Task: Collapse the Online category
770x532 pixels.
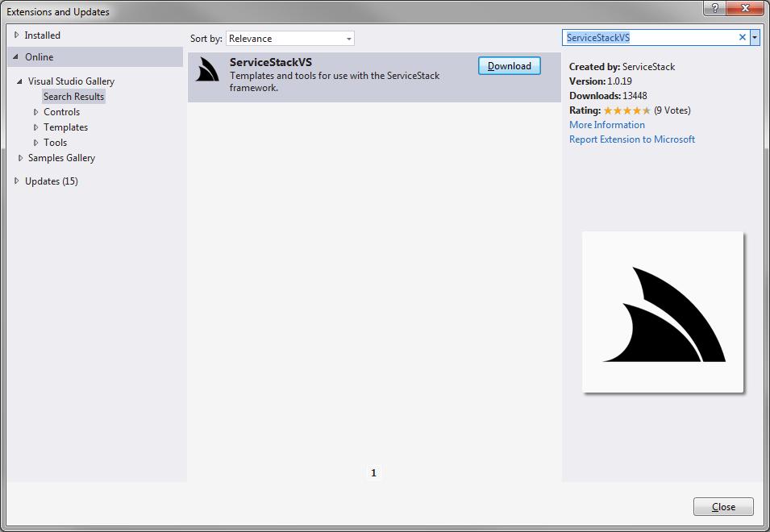Action: tap(15, 57)
